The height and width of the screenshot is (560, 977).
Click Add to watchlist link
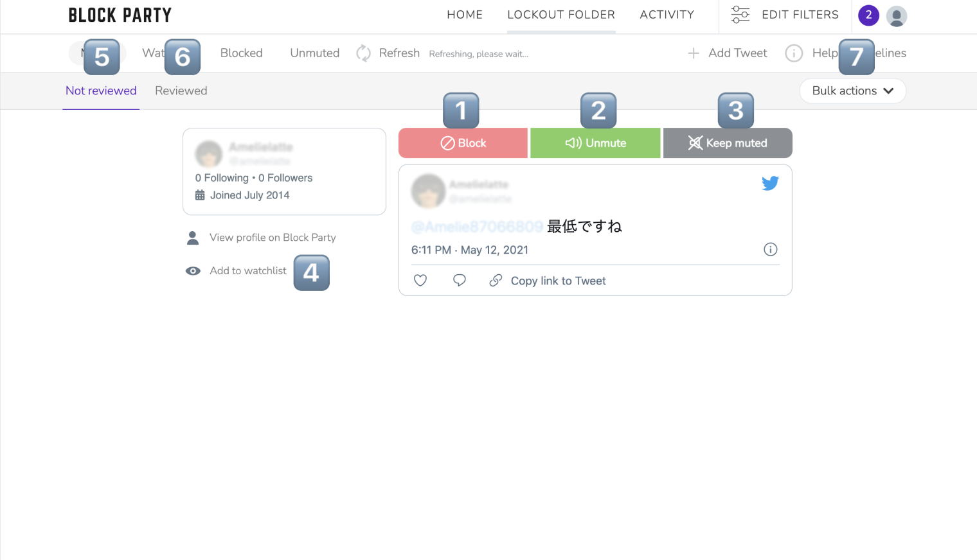(x=248, y=271)
